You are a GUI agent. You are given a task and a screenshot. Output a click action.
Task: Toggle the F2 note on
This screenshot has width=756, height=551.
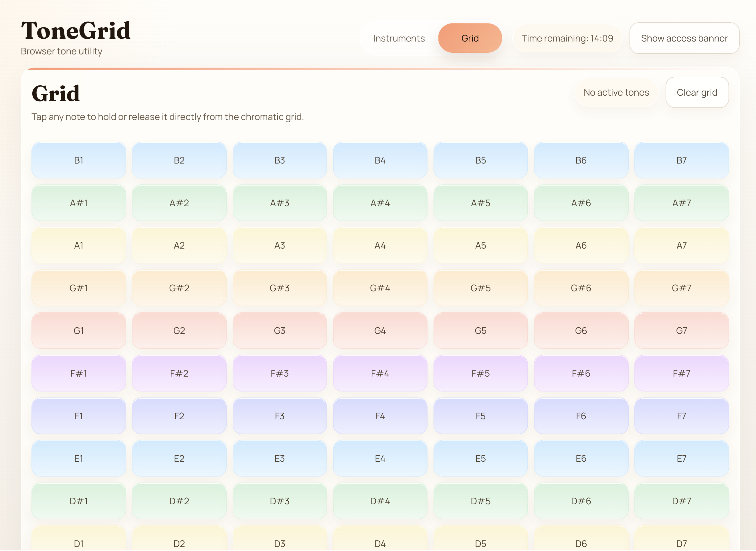click(179, 416)
